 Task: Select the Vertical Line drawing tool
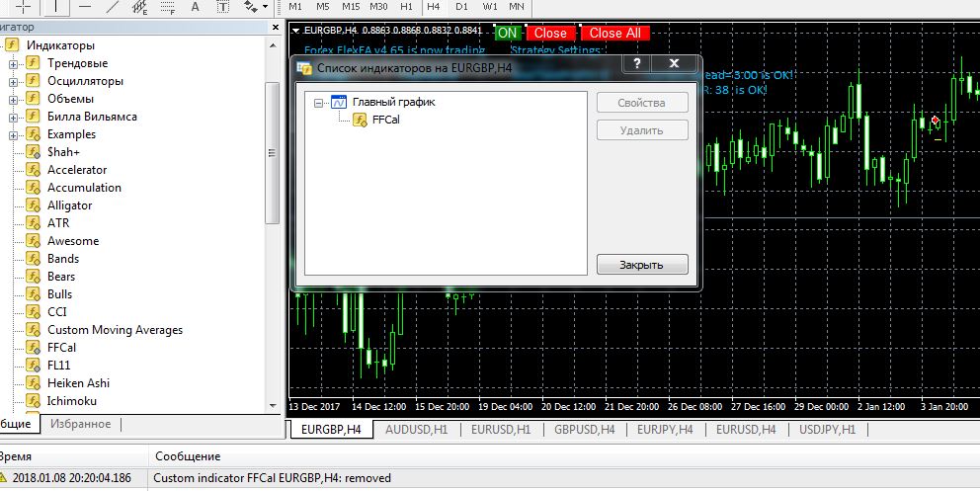(x=57, y=7)
